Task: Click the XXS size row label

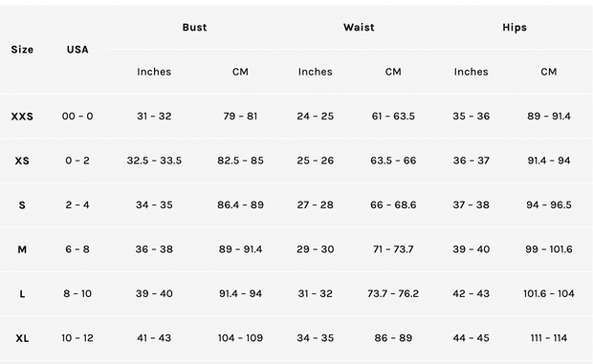Action: pos(22,117)
